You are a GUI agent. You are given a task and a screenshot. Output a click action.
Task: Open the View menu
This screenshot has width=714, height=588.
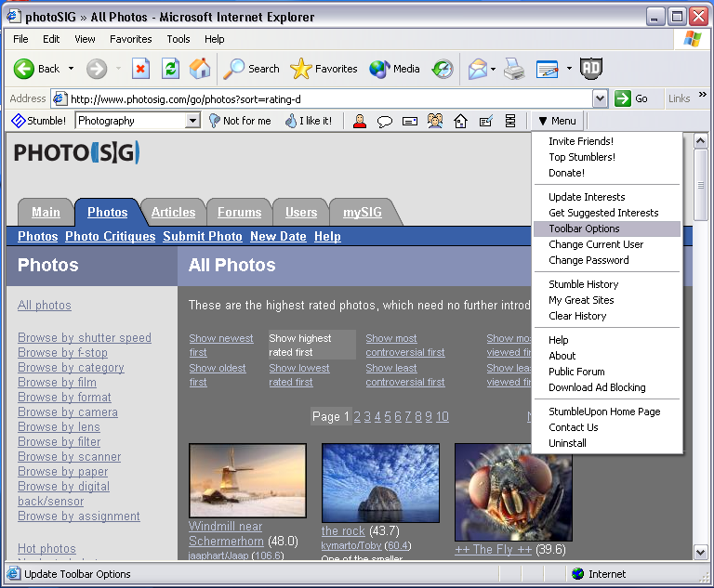85,39
